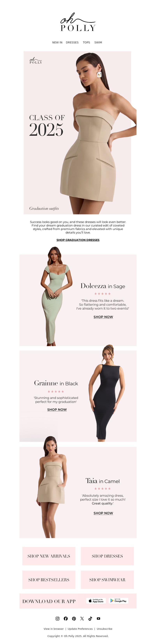
Task: Click the Update Preferences link
Action: pyautogui.click(x=80, y=629)
